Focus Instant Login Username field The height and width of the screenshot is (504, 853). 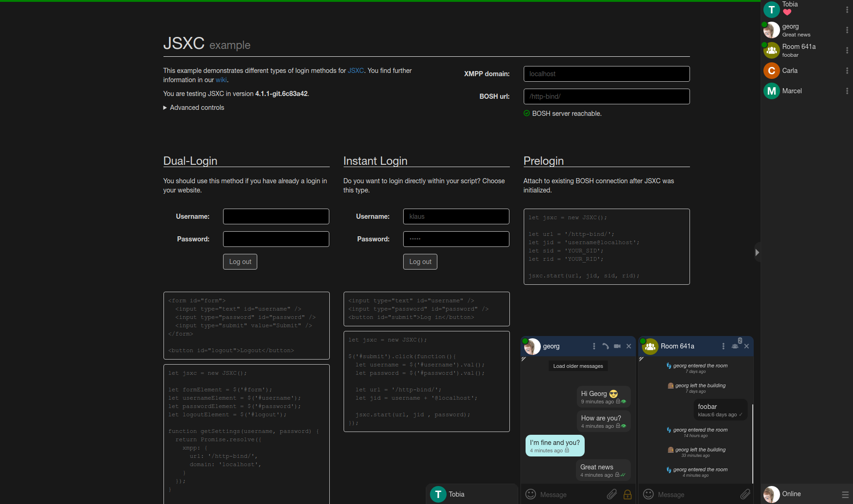tap(456, 216)
